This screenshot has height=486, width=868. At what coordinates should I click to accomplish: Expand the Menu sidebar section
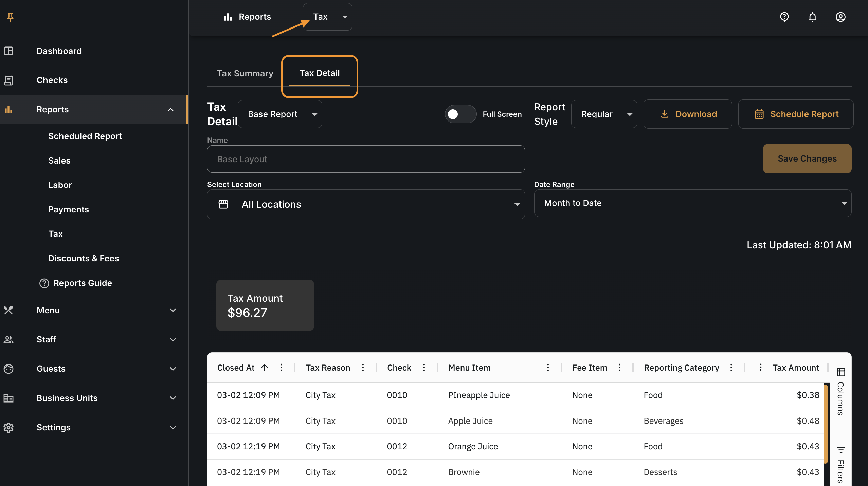click(173, 310)
